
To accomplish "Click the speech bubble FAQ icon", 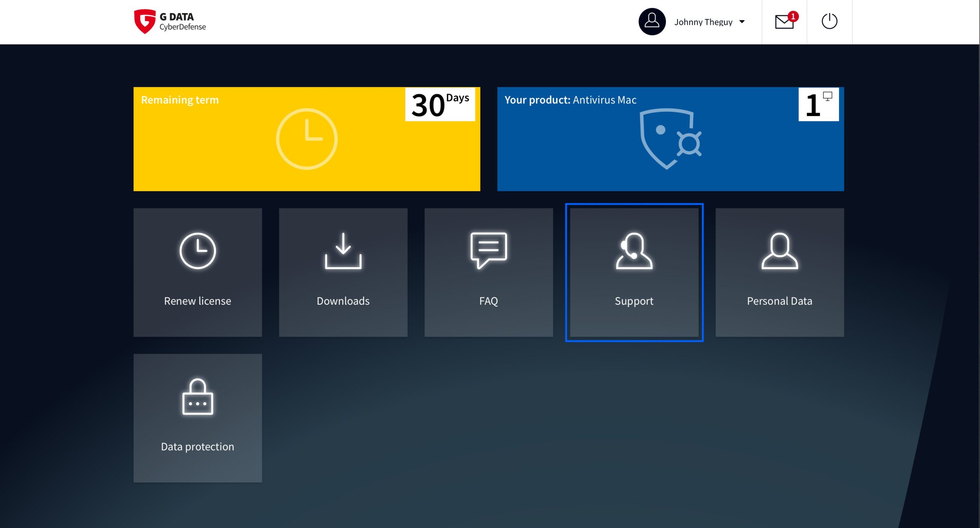I will pyautogui.click(x=488, y=251).
